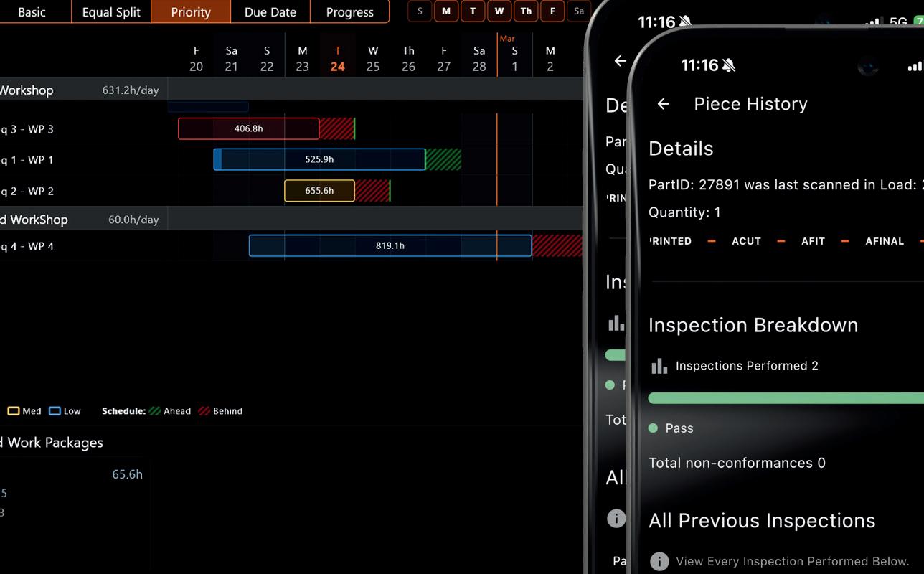Toggle the Tuesday 'T' weekday button
924x574 pixels.
click(473, 11)
